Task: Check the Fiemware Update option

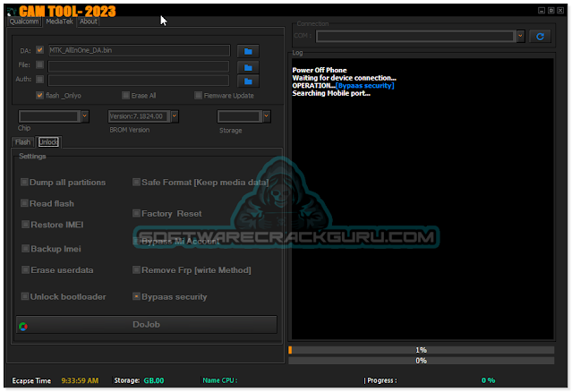Action: coord(198,95)
